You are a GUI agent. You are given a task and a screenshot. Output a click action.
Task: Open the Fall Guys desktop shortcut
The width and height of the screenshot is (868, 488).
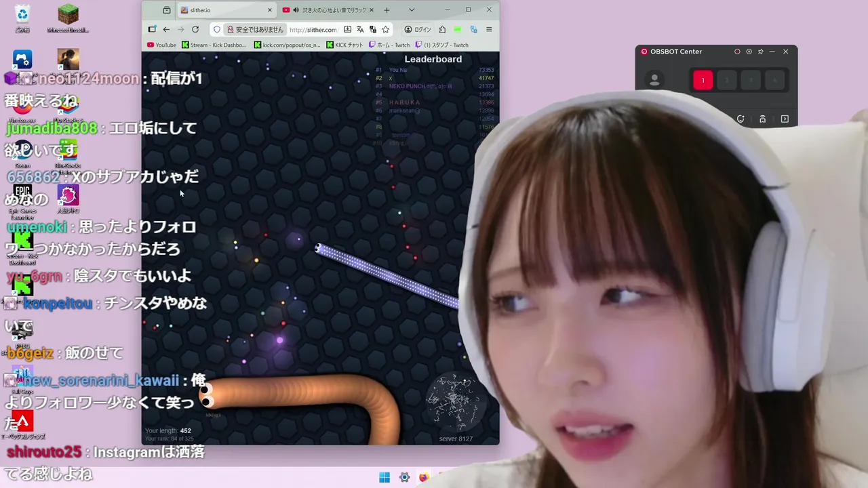[22, 379]
